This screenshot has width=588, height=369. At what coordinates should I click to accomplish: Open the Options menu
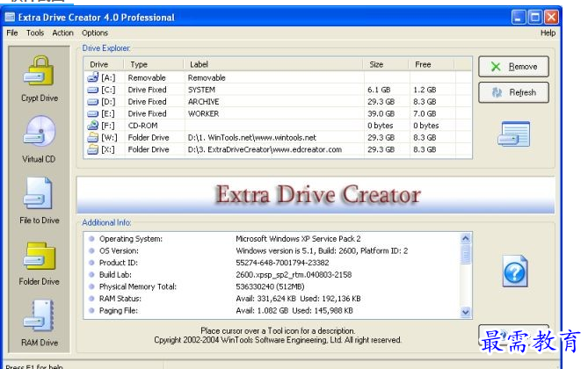tap(95, 33)
